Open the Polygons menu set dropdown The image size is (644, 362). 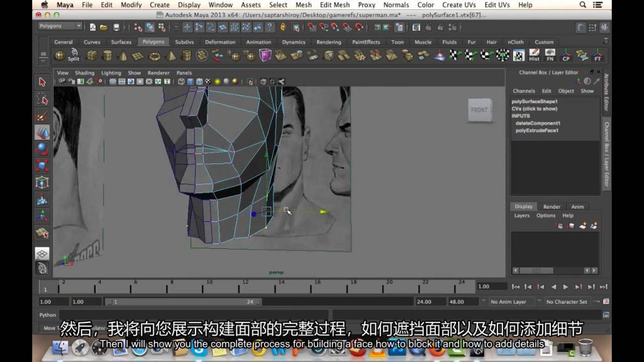[x=60, y=26]
